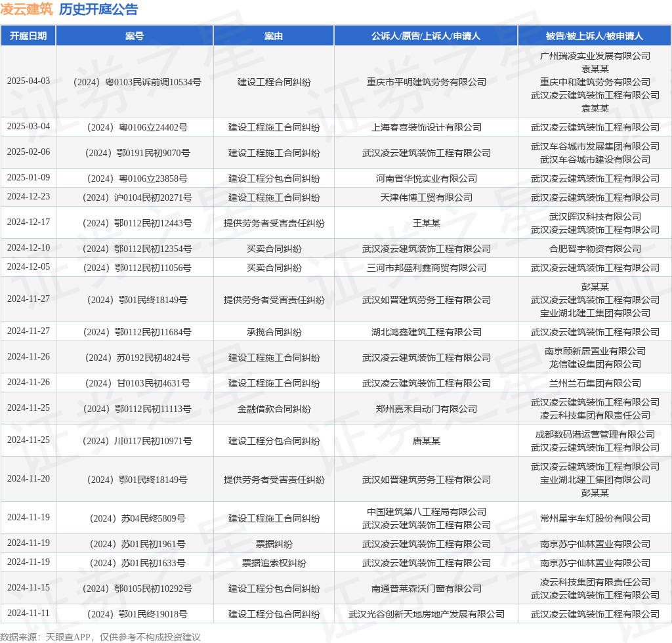Click defendant 合肥智宇物资有限公司
The height and width of the screenshot is (643, 672).
595,249
